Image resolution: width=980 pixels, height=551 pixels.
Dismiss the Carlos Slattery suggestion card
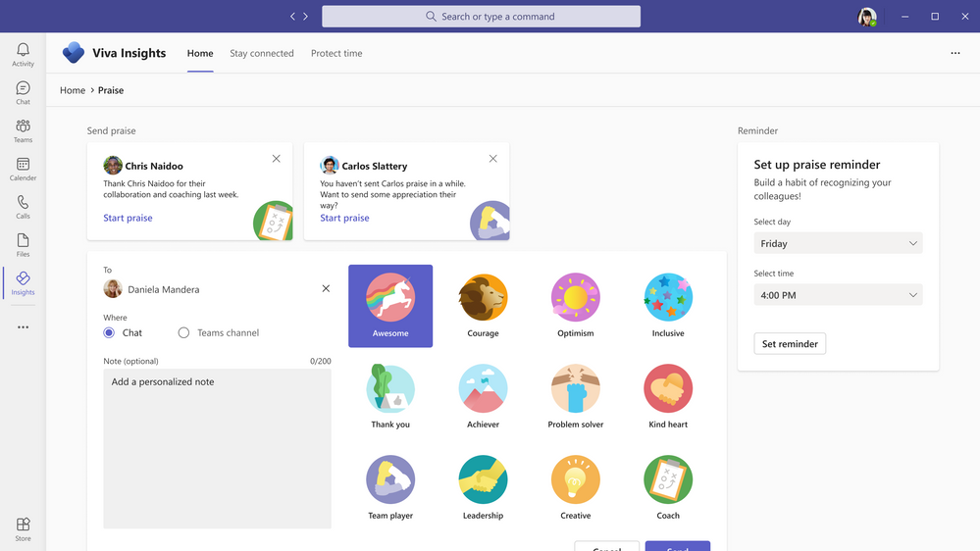pyautogui.click(x=493, y=159)
